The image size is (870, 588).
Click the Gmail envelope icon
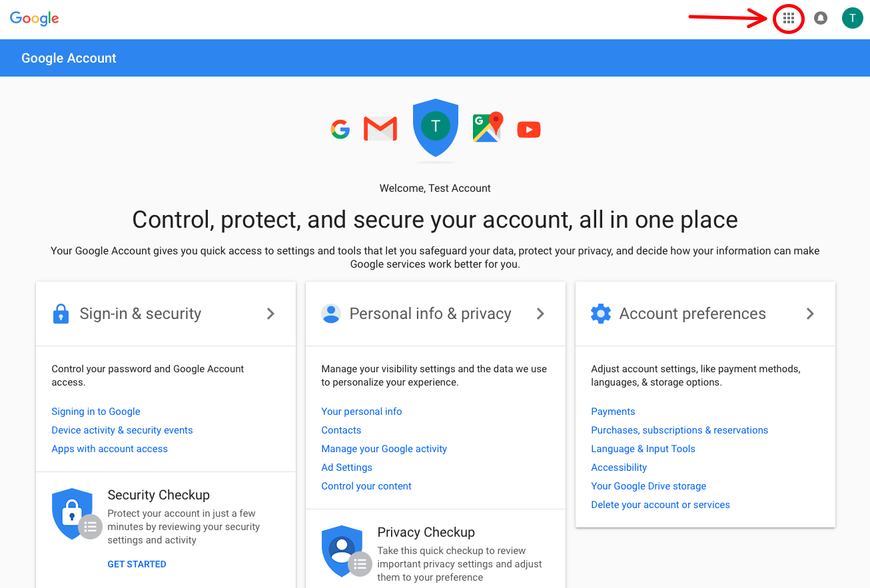tap(380, 129)
